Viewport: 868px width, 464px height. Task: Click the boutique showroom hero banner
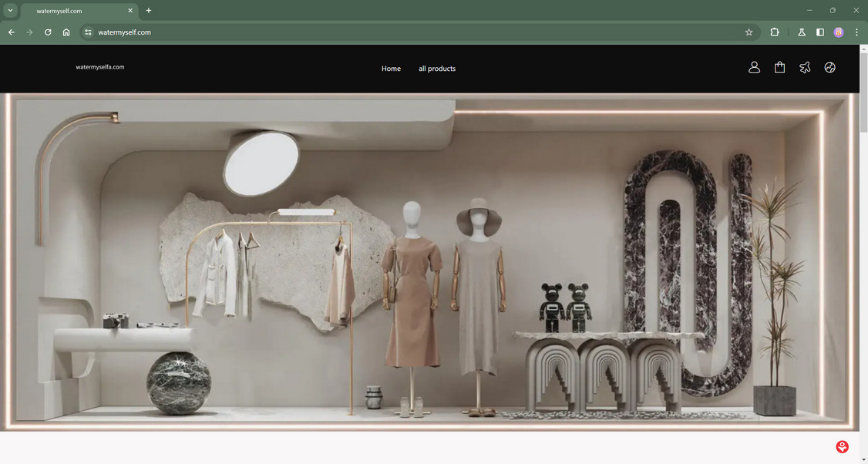429,262
